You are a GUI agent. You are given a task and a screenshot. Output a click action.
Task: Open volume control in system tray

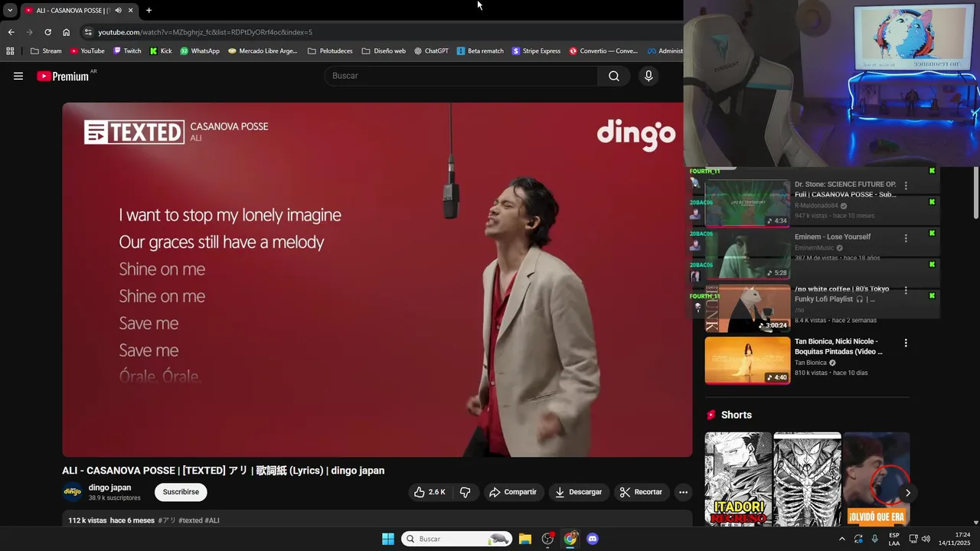pos(926,539)
